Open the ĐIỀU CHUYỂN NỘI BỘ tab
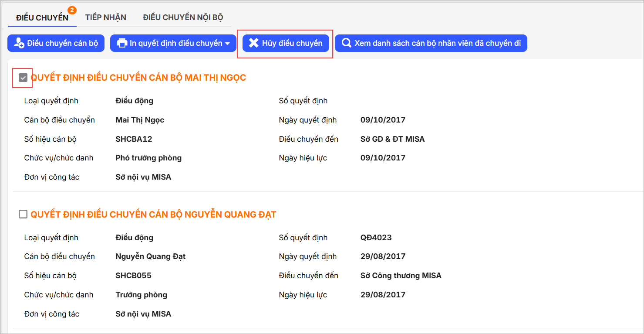The image size is (644, 334). 183,17
